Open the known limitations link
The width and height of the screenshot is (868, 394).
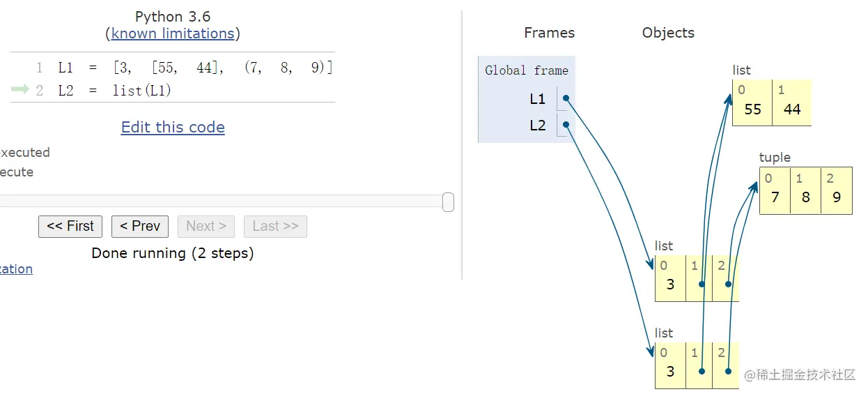pos(173,33)
